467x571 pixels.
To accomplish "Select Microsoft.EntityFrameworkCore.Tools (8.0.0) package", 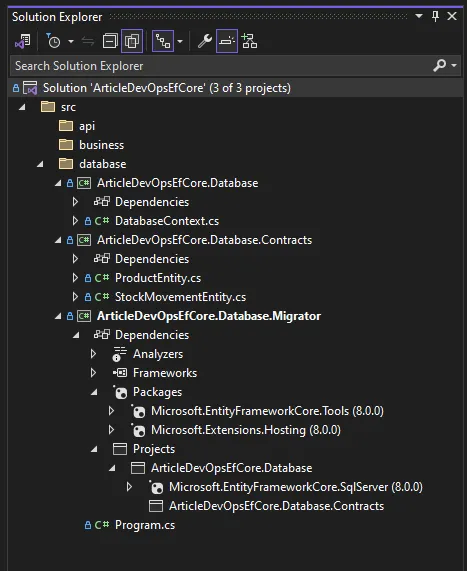I will (x=267, y=411).
